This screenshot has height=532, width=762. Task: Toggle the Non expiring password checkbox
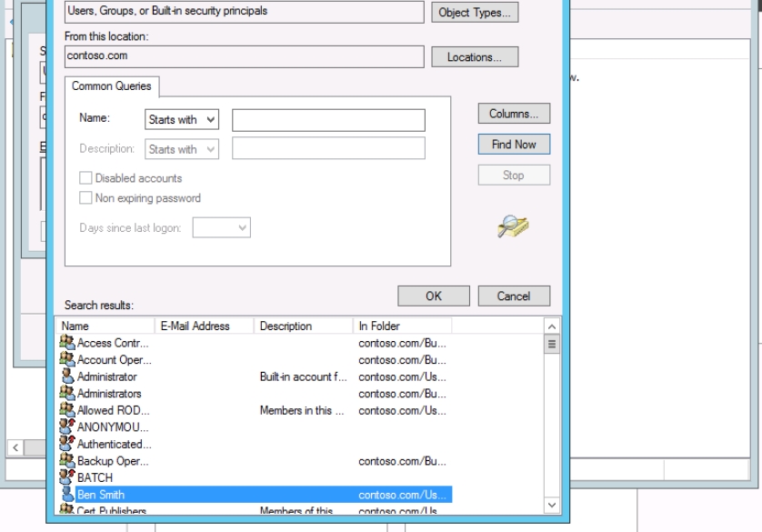[86, 198]
